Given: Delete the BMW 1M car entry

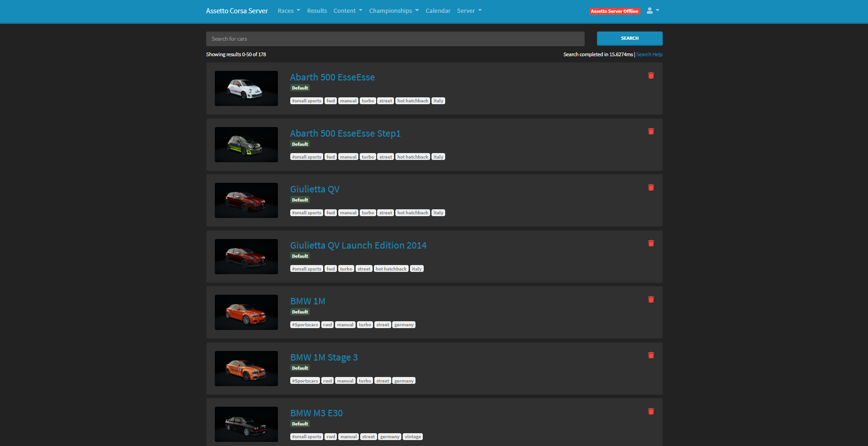Looking at the screenshot, I should [x=651, y=299].
